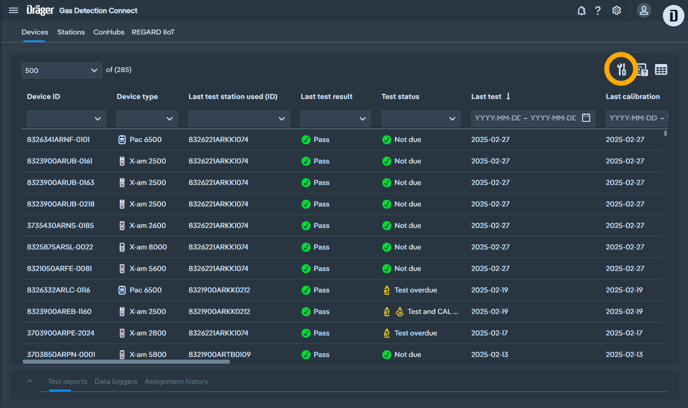Sort by Last test station used header
The width and height of the screenshot is (688, 408).
(233, 97)
